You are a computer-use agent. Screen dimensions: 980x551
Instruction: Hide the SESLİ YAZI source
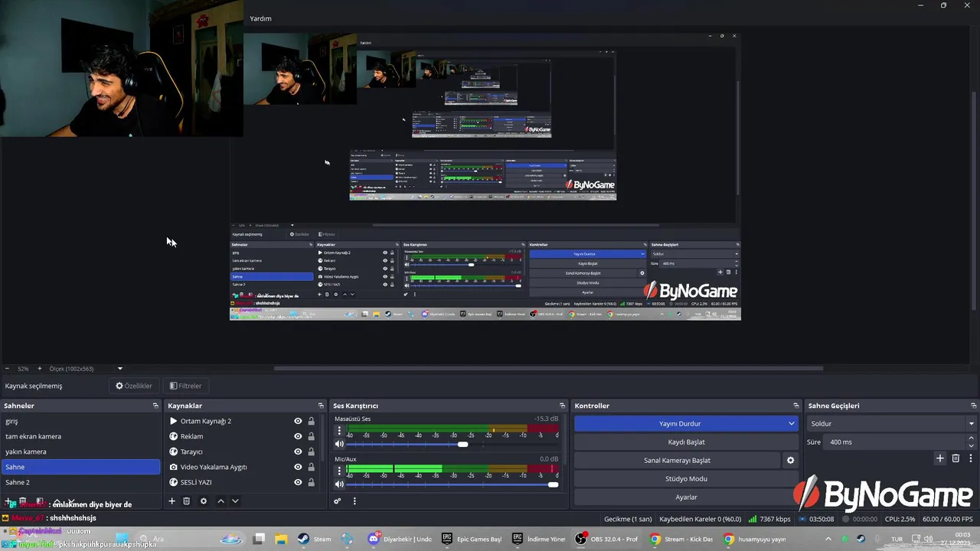point(298,482)
